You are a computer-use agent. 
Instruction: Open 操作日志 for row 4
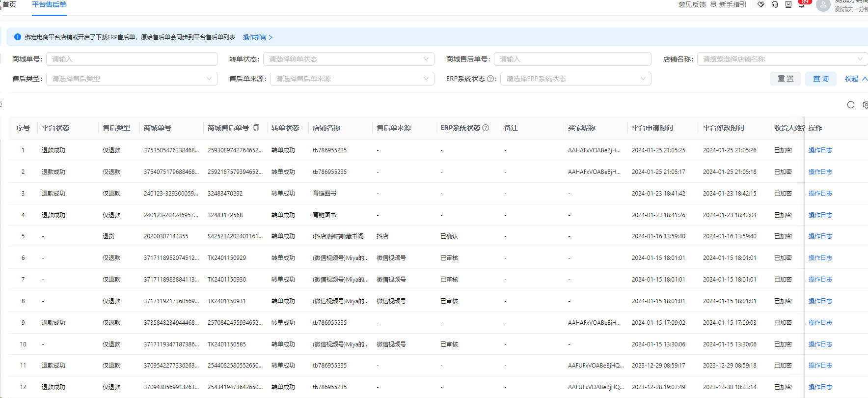[820, 215]
